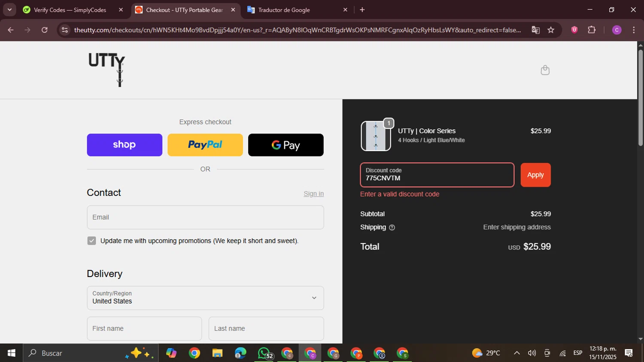Screen dimensions: 644x362
Task: Select the Checkout - UTTy Portable Gear tab
Action: pos(184,10)
